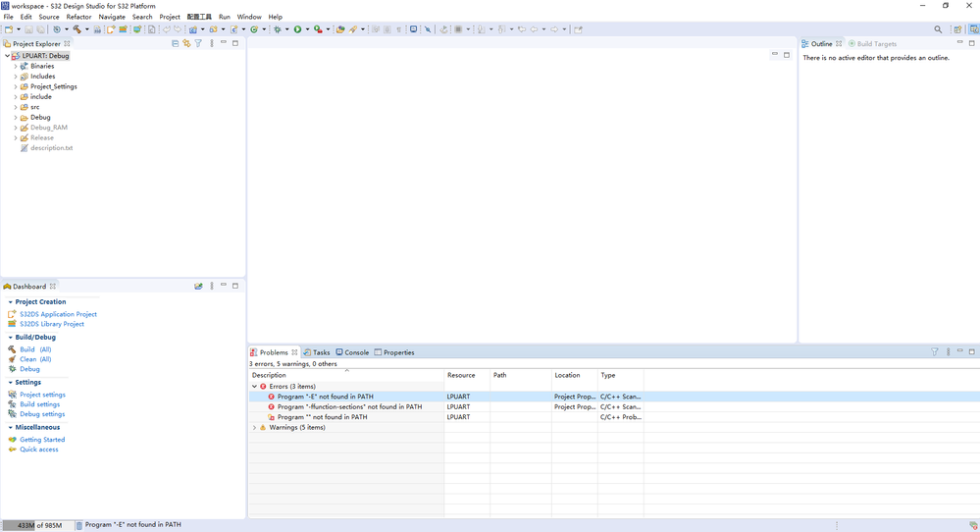Click the Dashboard toolbar refresh icon
This screenshot has width=980, height=532.
(198, 286)
